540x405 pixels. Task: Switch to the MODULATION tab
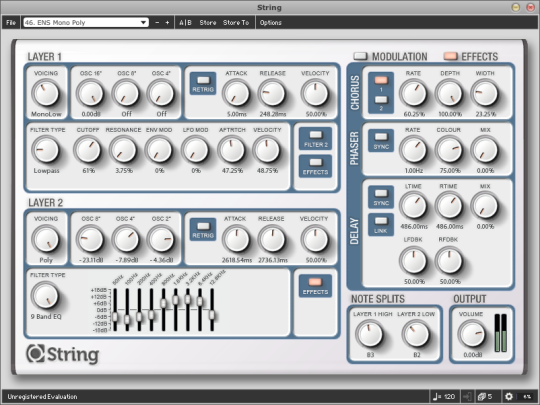click(x=391, y=56)
